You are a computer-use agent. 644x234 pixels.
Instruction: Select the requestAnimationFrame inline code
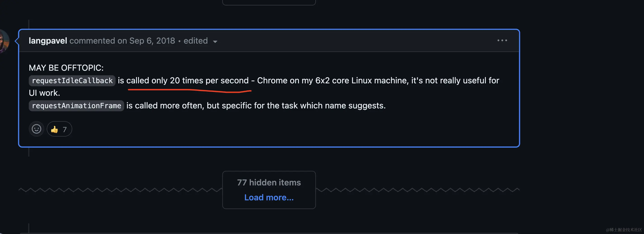76,106
